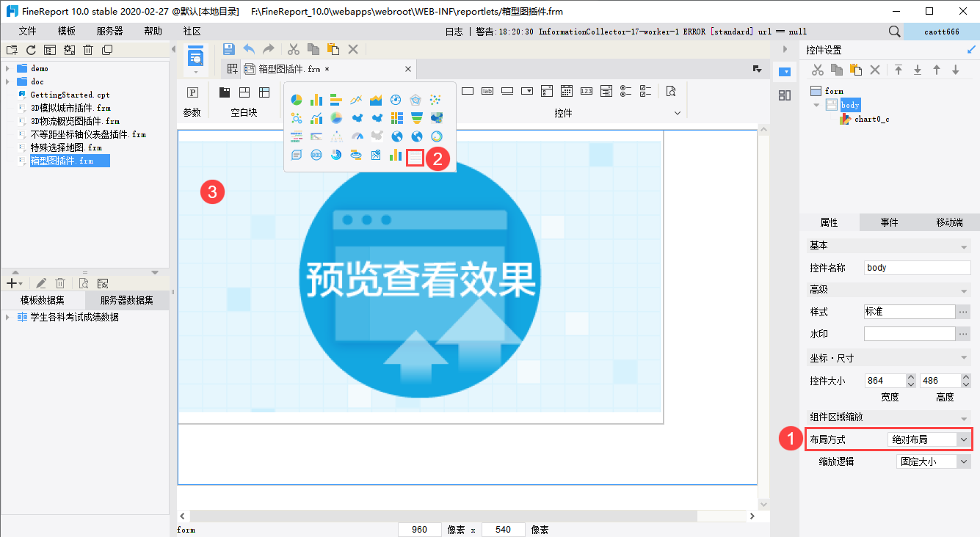The width and height of the screenshot is (980, 537).
Task: Collapse the body node in the widget tree
Action: pyautogui.click(x=816, y=105)
